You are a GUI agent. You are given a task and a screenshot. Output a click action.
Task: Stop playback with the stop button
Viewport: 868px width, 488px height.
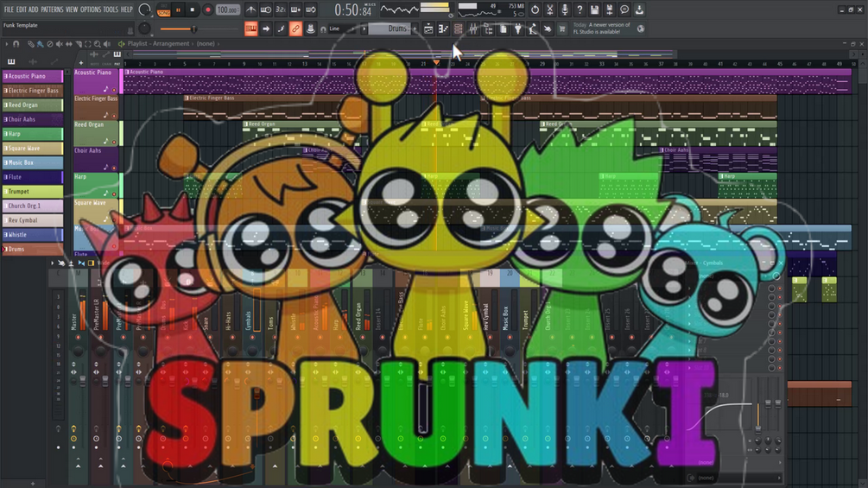click(193, 10)
